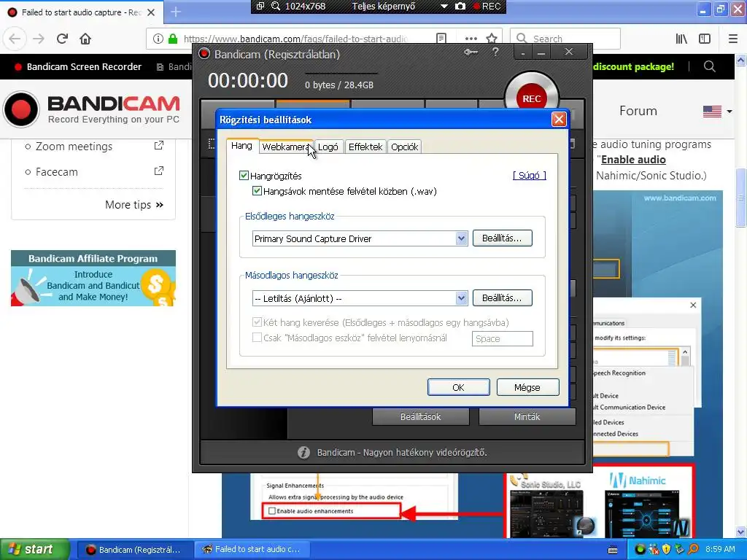Click the key registration icon in Bandicam title bar
Viewport: 747px width, 560px height.
471,52
